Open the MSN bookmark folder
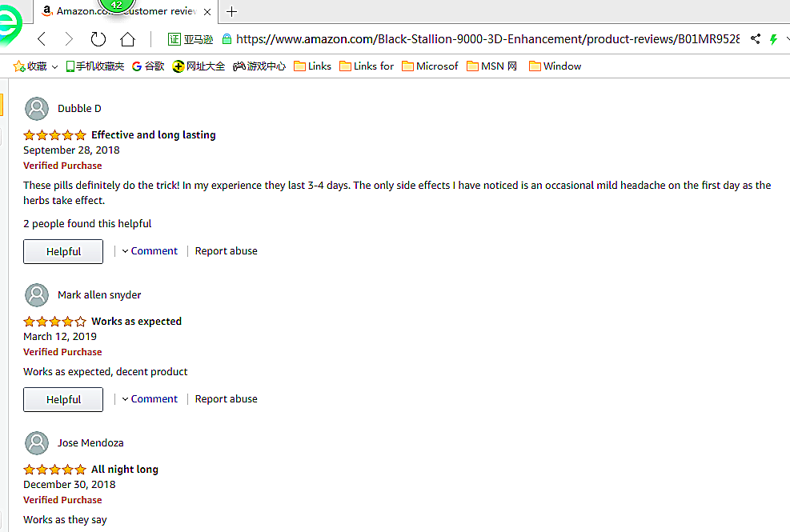Screen dimensions: 790x532 [x=492, y=66]
